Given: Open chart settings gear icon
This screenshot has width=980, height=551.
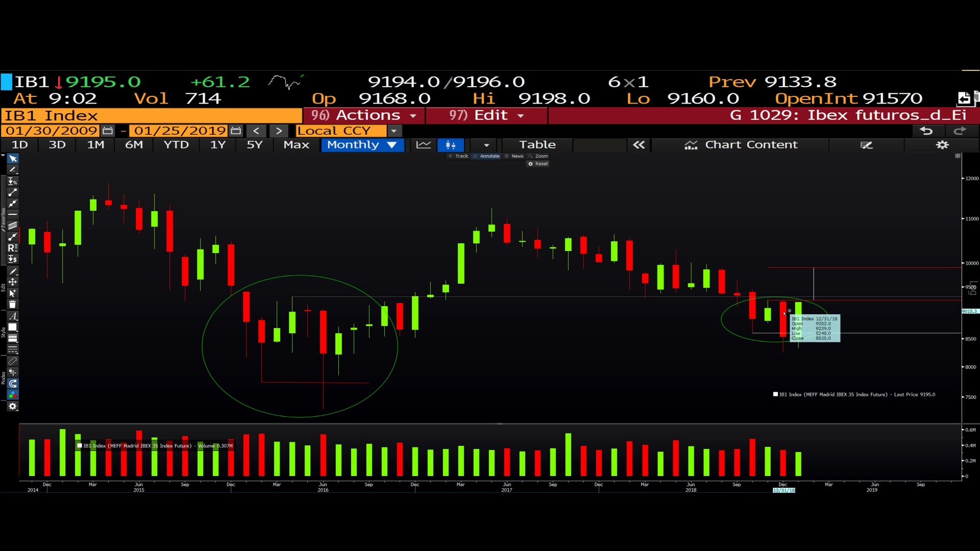Looking at the screenshot, I should (x=942, y=145).
